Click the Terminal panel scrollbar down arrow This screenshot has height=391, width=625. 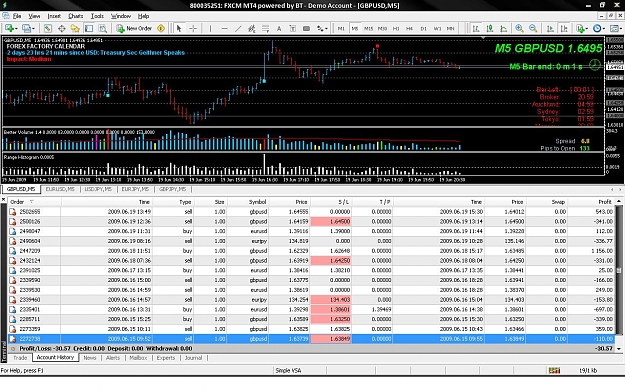(x=619, y=348)
